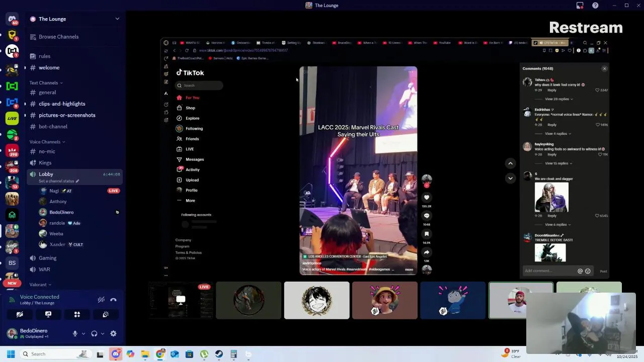Viewport: 644px width, 362px height.
Task: Open TikTok Following page in stream
Action: point(194,129)
